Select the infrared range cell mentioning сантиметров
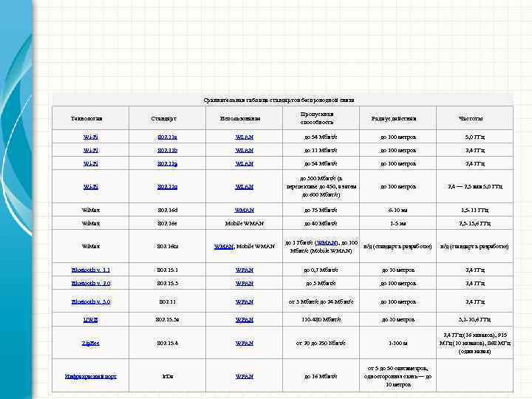Viewport: 532px width, 399px height. [x=398, y=376]
